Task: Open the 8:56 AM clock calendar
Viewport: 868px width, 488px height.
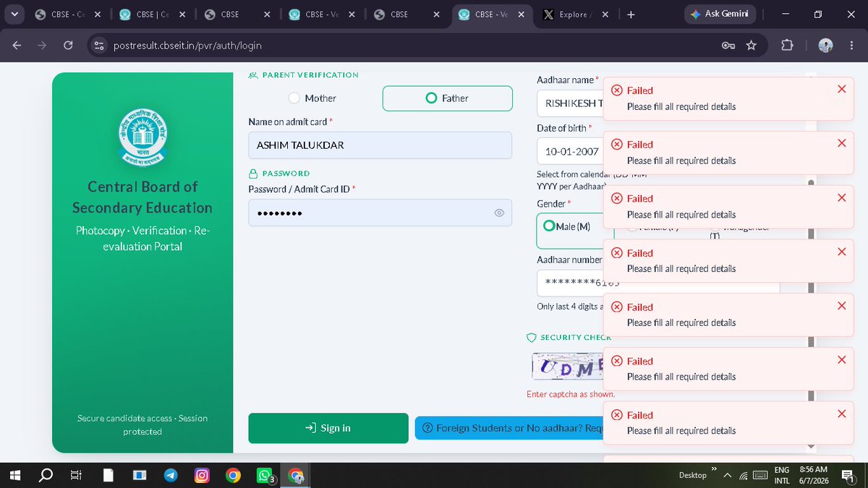Action: click(x=813, y=475)
